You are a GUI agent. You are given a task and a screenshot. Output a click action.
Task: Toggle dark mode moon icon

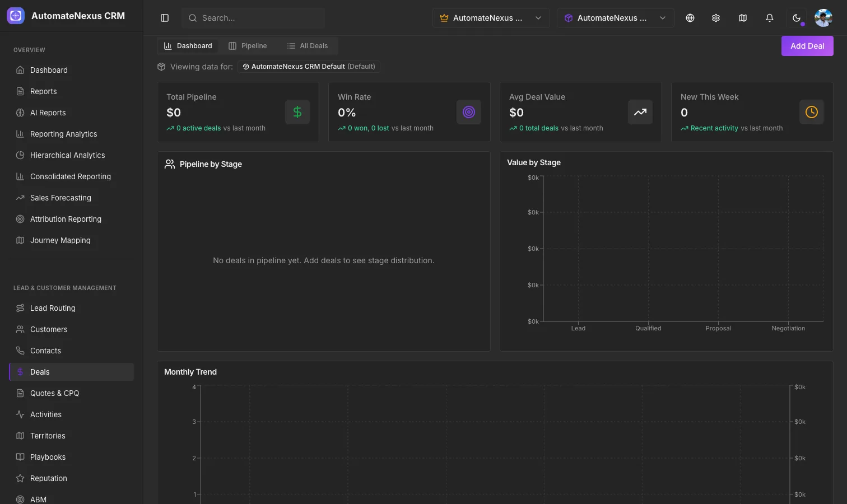coord(797,18)
